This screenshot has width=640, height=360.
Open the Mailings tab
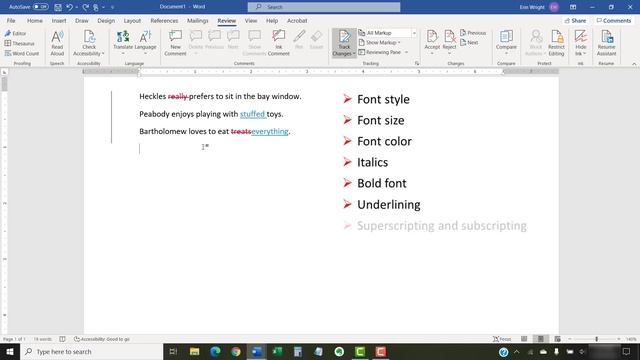pyautogui.click(x=198, y=20)
